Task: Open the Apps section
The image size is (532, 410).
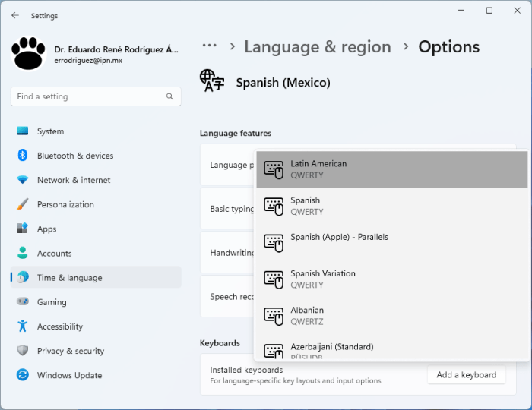Action: (x=46, y=229)
